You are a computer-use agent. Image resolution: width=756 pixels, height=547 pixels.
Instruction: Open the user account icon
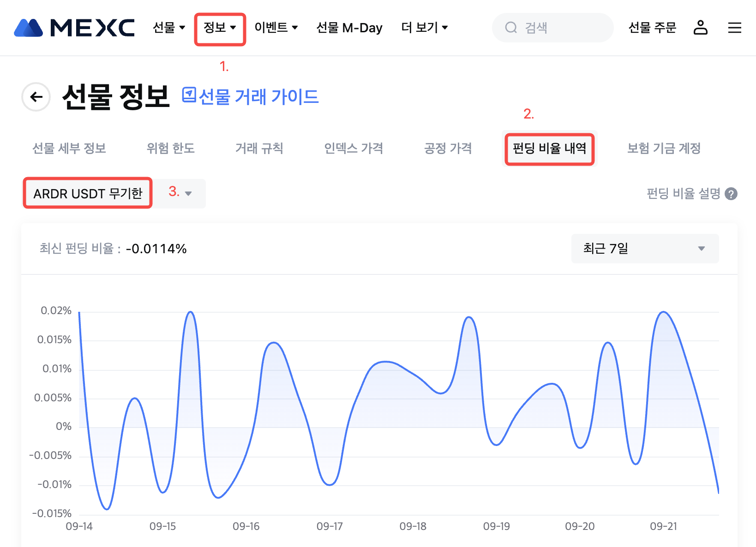click(x=700, y=28)
